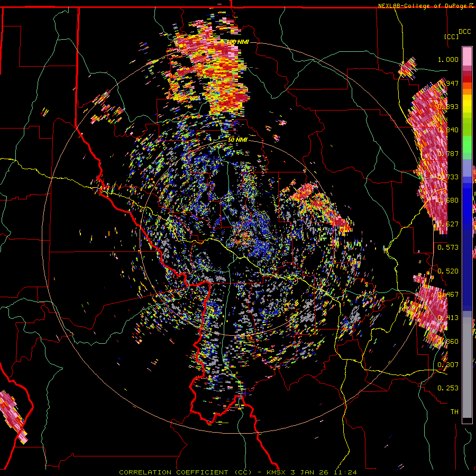The image size is (476, 476).
Task: Select the 0.413 legend value
Action: [448, 318]
